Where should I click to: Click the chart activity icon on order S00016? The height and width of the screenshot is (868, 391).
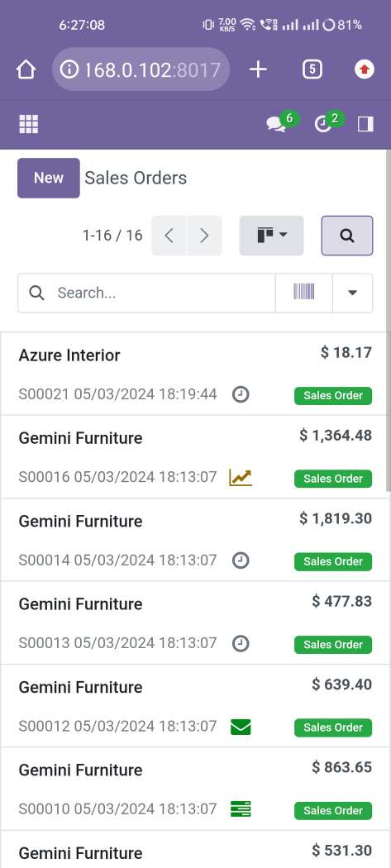click(241, 477)
